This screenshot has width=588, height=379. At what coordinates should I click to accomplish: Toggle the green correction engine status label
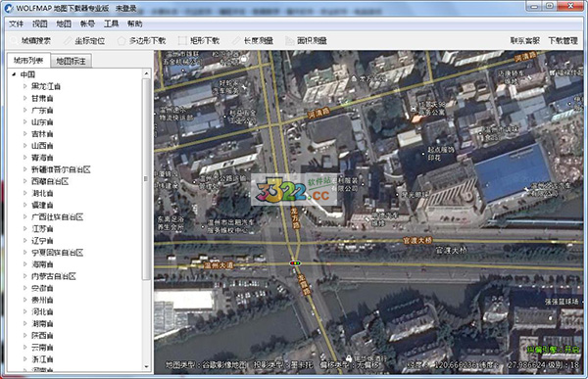(x=553, y=350)
